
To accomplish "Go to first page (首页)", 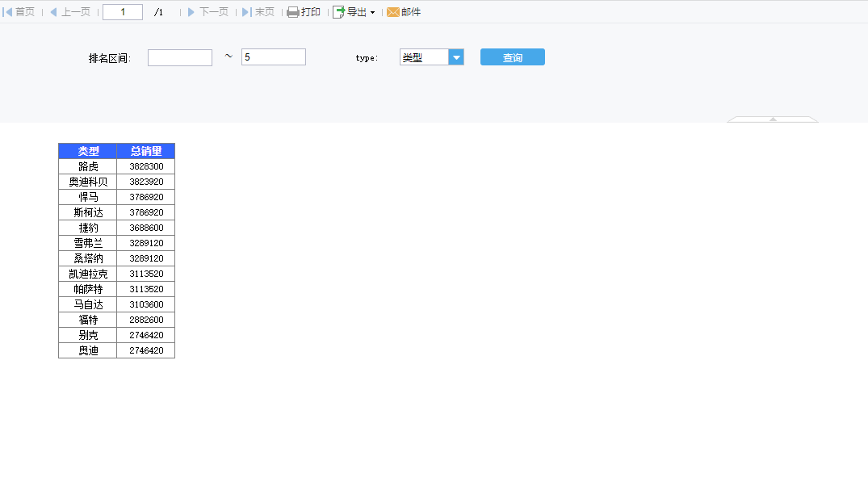I will (x=19, y=12).
